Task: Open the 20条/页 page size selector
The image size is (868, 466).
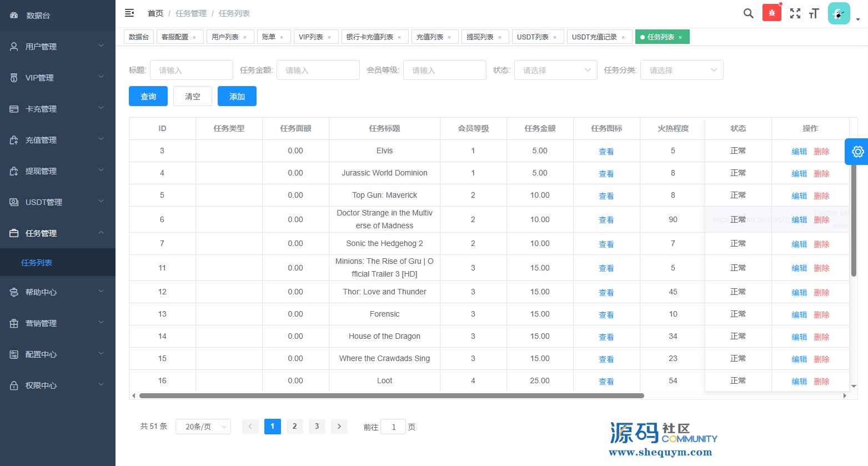Action: [x=203, y=427]
